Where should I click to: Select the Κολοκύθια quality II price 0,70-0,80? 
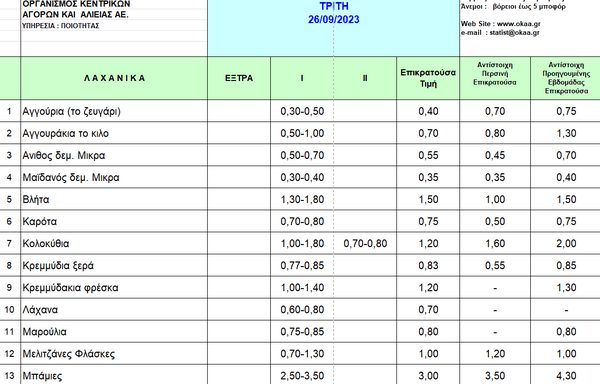tap(365, 244)
